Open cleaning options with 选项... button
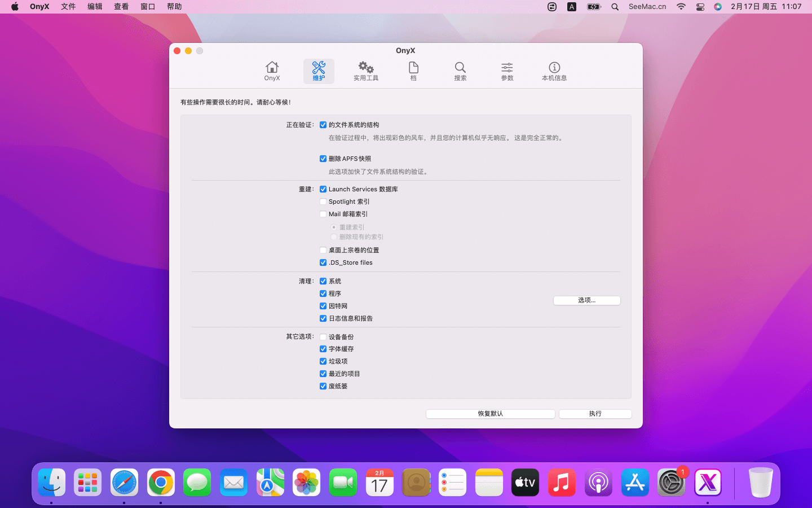812x508 pixels. tap(586, 300)
